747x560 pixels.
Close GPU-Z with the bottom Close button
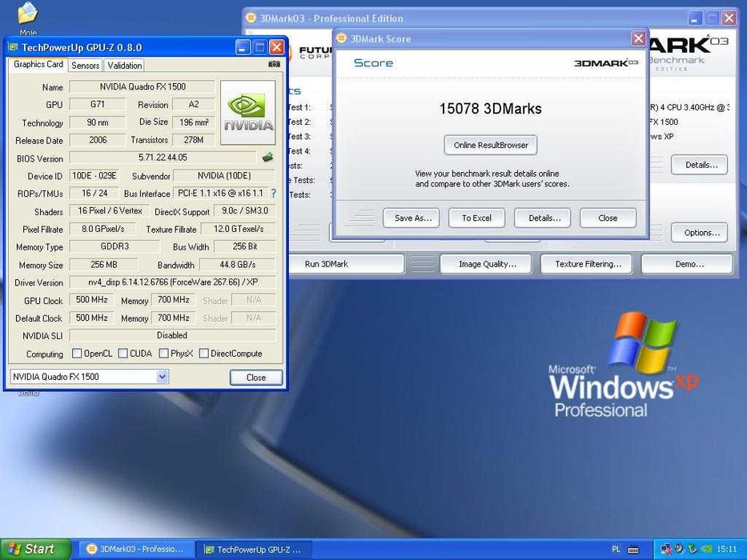point(256,378)
